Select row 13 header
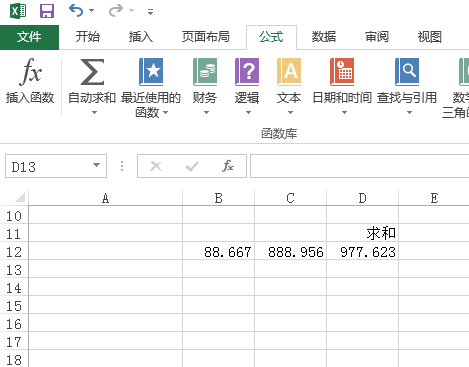 point(14,270)
